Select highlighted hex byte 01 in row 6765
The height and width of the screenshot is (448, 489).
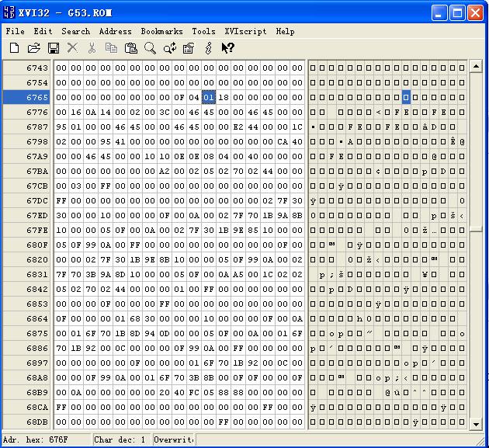tap(209, 97)
